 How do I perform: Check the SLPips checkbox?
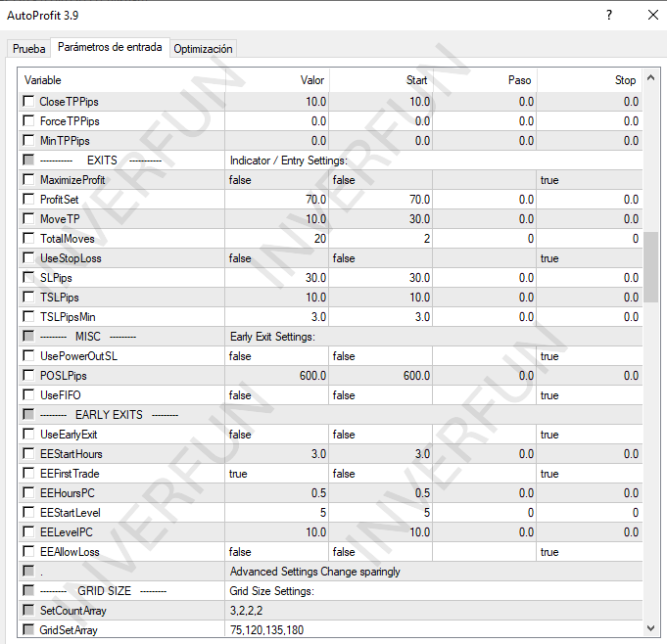[28, 277]
